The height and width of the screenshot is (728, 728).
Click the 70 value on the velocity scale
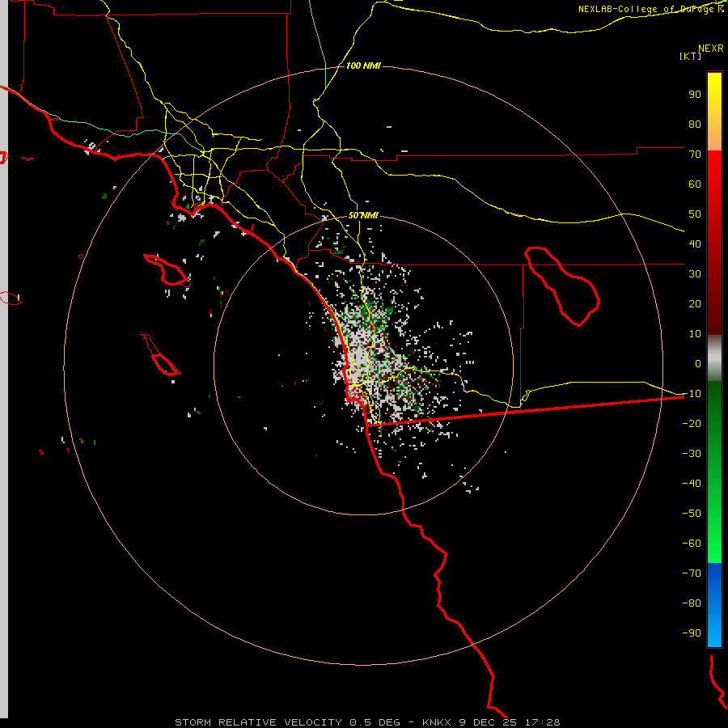[x=695, y=154]
